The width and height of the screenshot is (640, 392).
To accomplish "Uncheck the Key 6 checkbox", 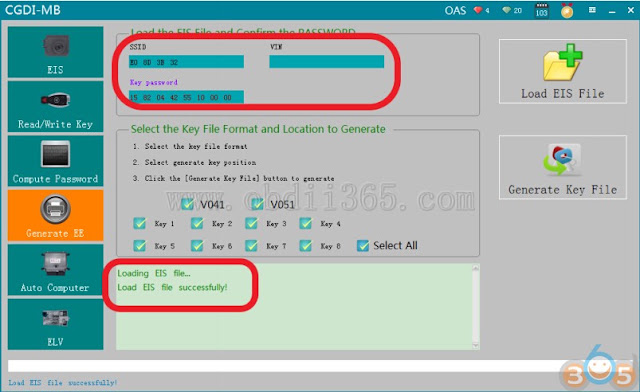I will tap(197, 245).
